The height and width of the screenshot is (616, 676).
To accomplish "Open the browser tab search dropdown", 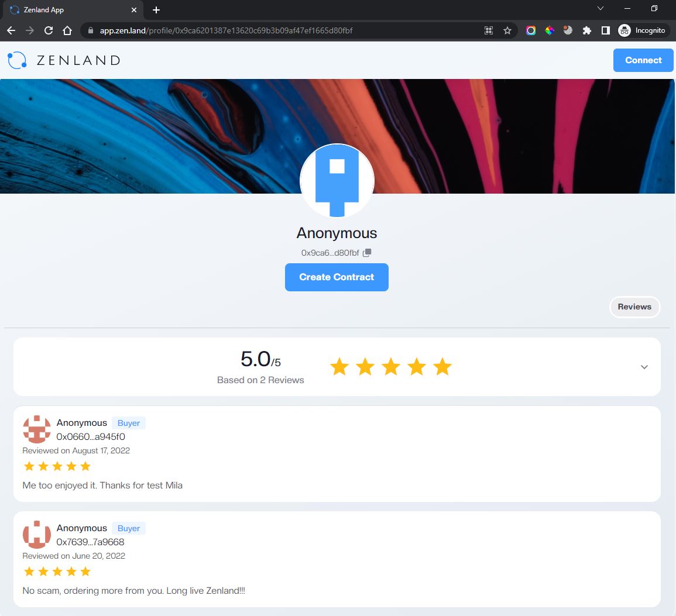I will click(599, 9).
